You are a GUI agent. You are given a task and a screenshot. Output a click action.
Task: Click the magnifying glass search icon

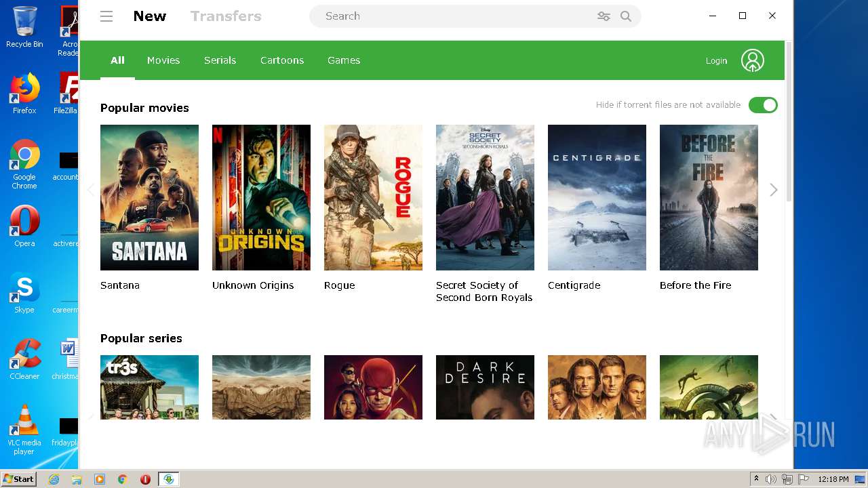(626, 16)
